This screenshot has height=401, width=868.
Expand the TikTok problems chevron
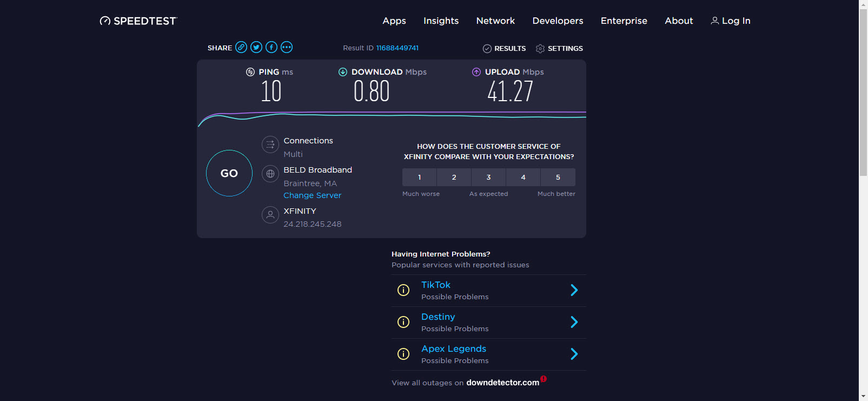click(x=574, y=291)
